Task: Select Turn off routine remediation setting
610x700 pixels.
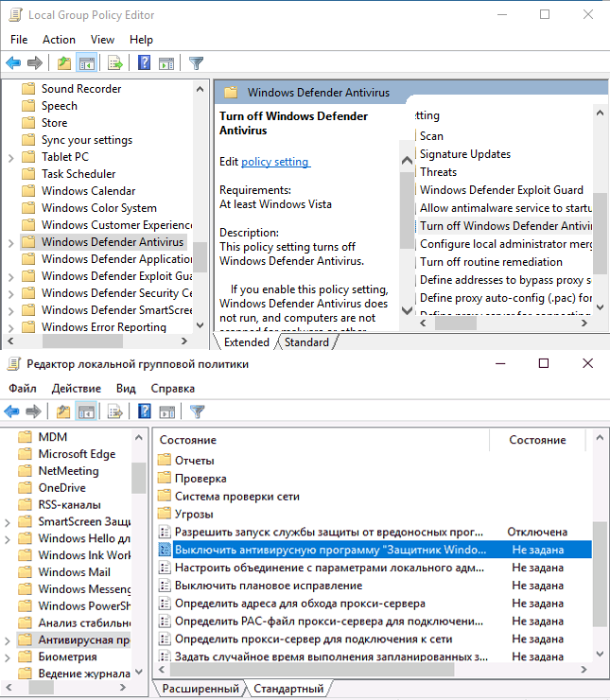Action: click(491, 262)
